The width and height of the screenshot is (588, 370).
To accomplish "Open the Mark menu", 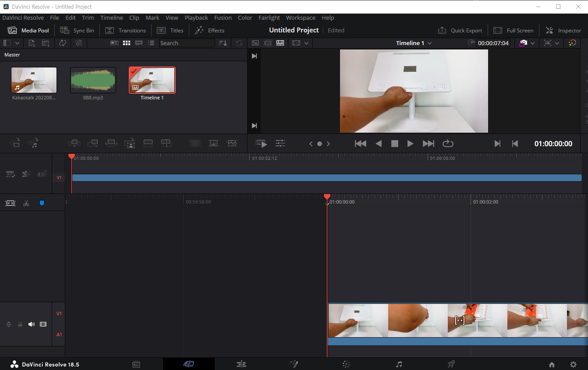I will click(x=152, y=18).
